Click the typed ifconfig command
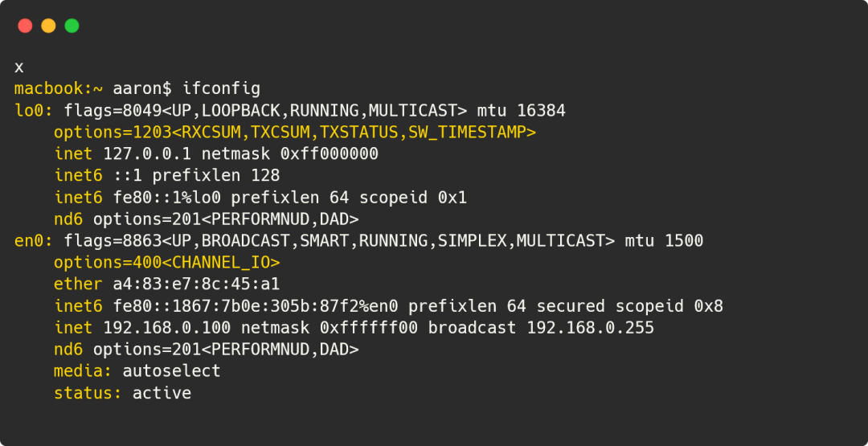This screenshot has height=446, width=868. [221, 88]
